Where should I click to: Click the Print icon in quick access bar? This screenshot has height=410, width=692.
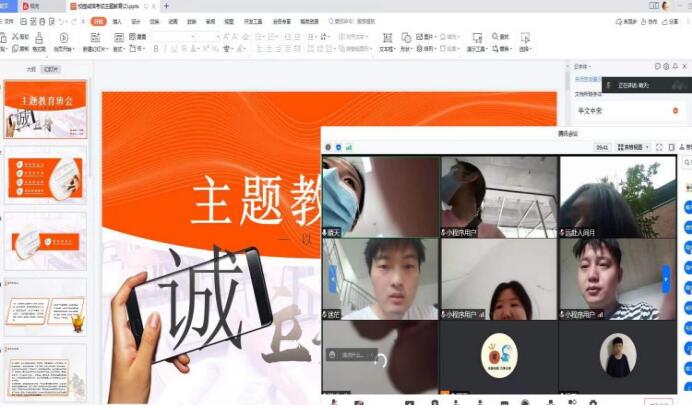coord(42,21)
